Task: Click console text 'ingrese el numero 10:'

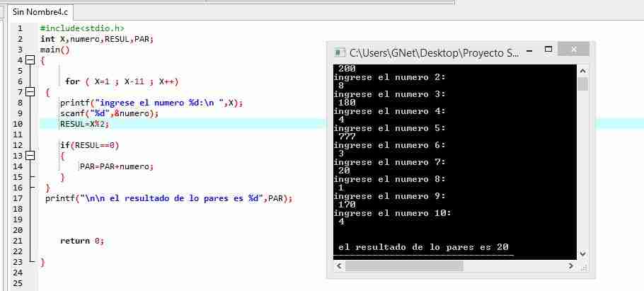Action: point(393,213)
